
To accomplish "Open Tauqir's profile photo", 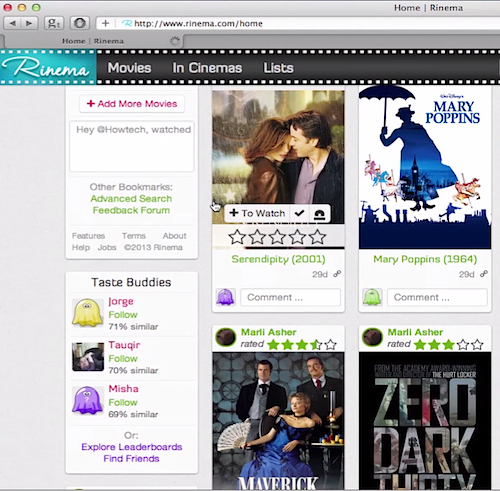I will click(x=88, y=357).
